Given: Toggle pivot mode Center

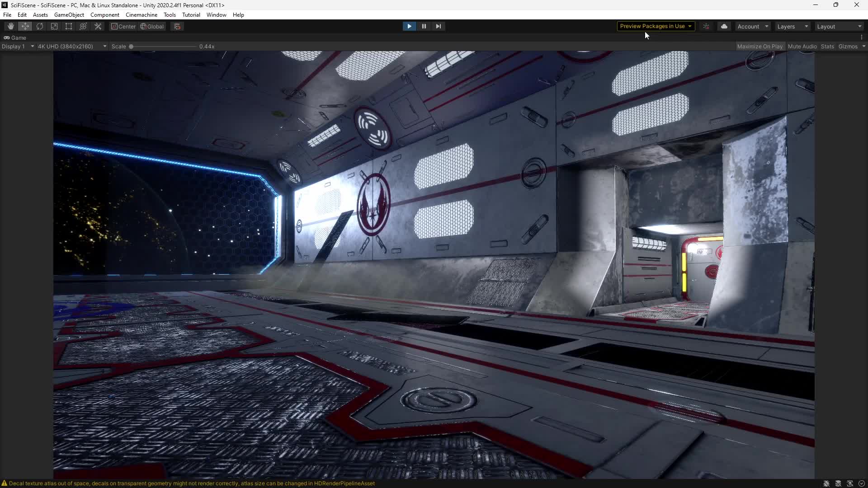Looking at the screenshot, I should (123, 26).
